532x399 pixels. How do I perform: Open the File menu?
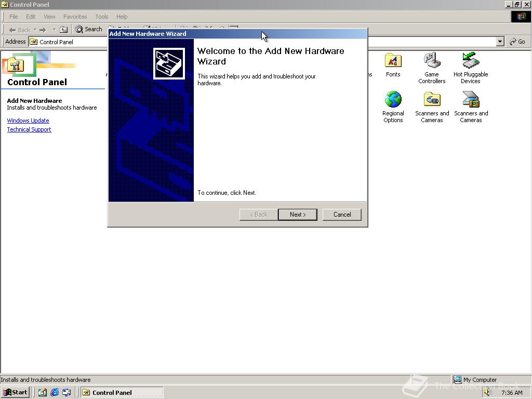point(14,17)
